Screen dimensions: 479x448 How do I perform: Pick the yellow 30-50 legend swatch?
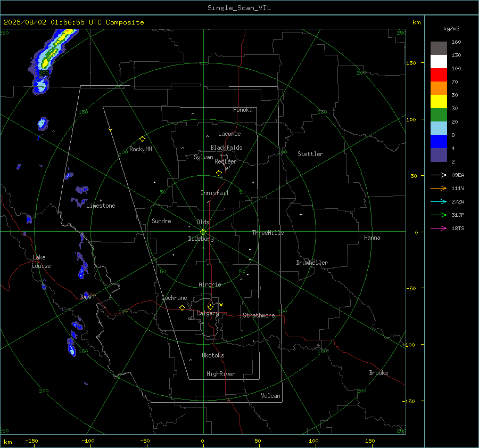[x=439, y=102]
